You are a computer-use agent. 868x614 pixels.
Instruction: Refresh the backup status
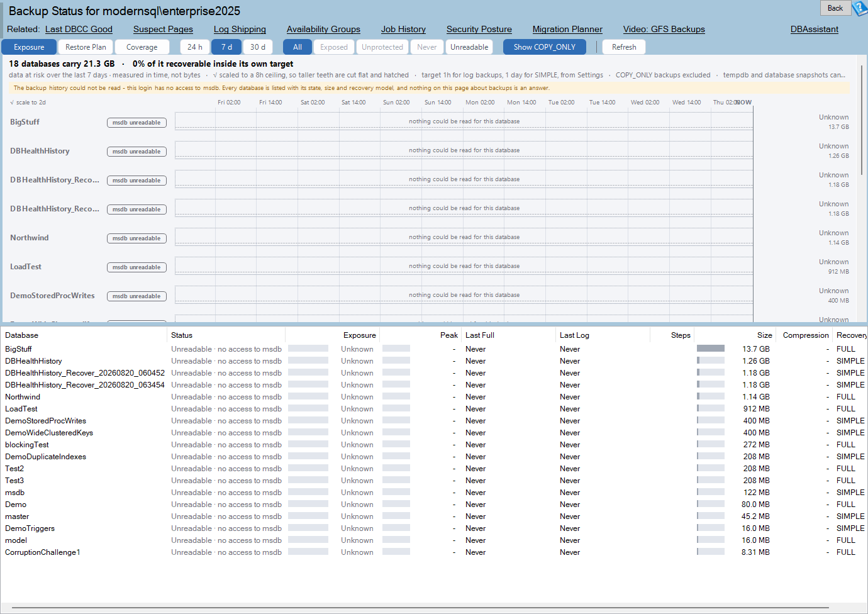pyautogui.click(x=624, y=47)
